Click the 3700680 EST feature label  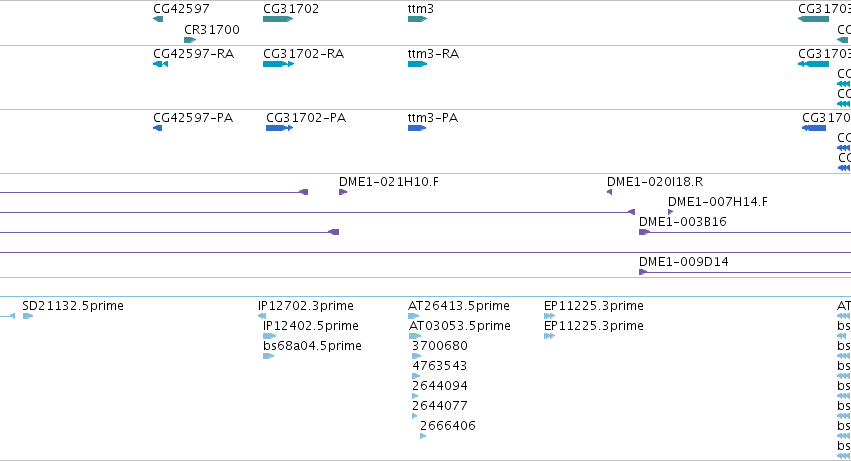coord(440,346)
